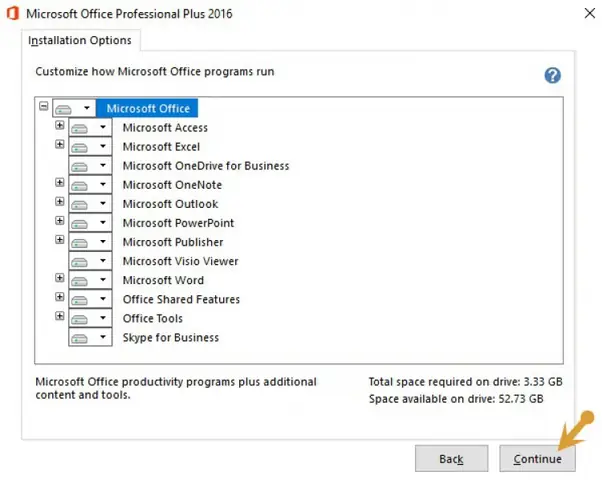Expand the Microsoft PowerPoint node
Image resolution: width=602 pixels, height=480 pixels.
60,220
